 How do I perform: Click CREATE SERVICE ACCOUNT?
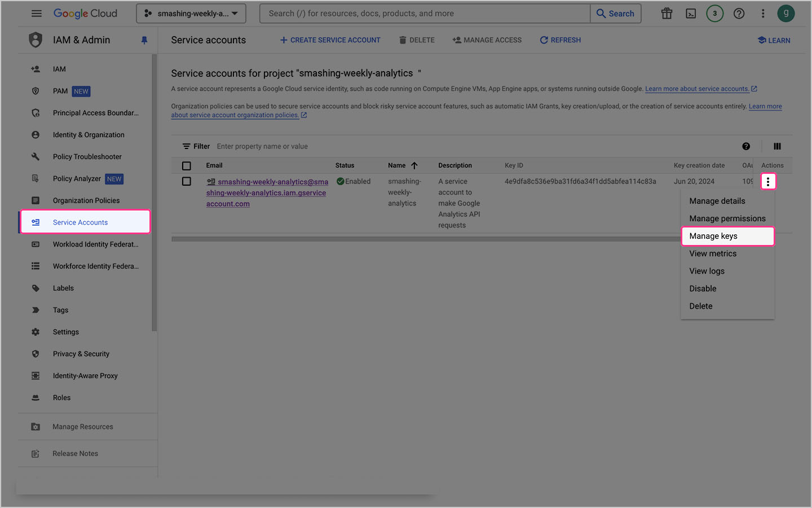(x=330, y=40)
